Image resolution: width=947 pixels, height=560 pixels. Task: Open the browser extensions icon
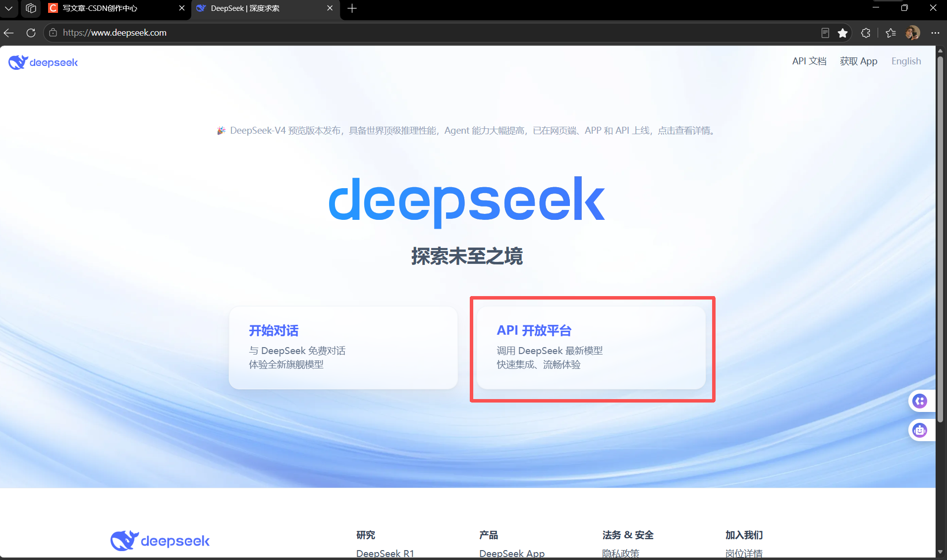(x=866, y=33)
